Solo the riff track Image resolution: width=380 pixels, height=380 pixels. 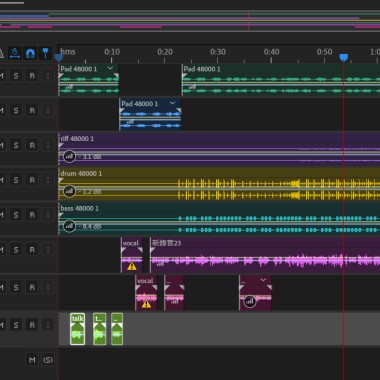point(16,145)
